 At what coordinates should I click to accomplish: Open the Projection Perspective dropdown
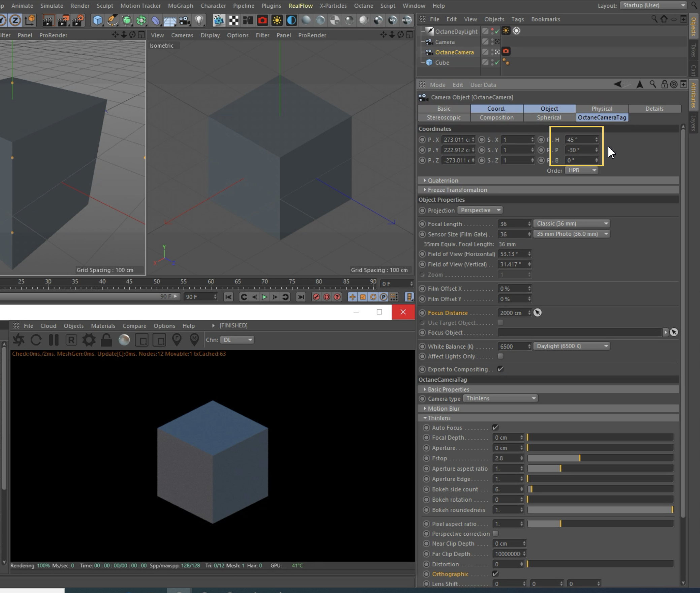pyautogui.click(x=480, y=210)
